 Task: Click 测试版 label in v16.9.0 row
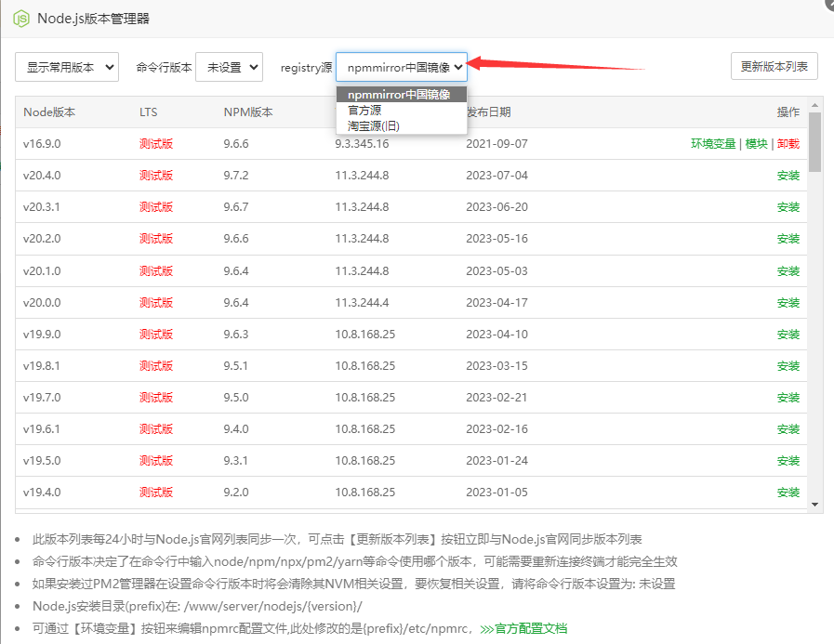click(x=156, y=144)
